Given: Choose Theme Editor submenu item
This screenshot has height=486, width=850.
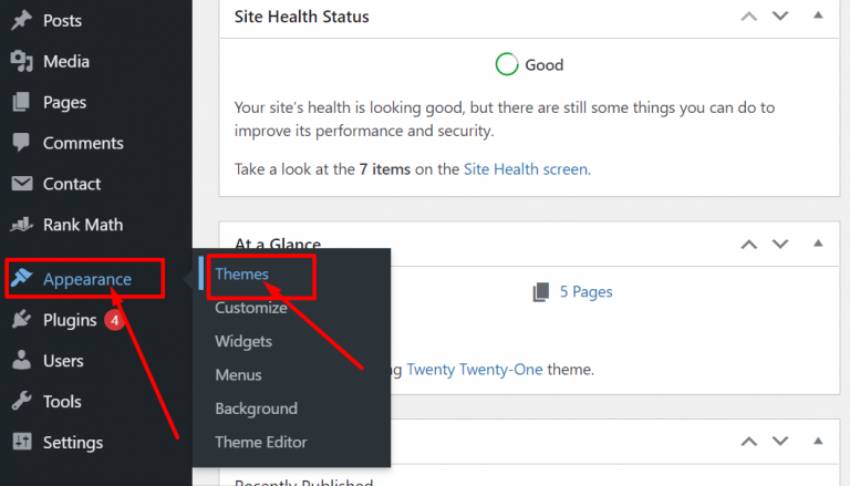Looking at the screenshot, I should [x=261, y=442].
